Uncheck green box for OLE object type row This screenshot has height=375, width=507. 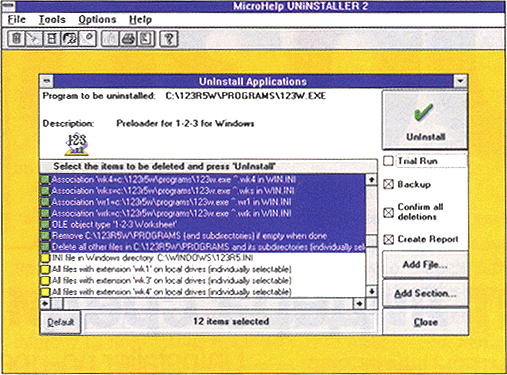tap(45, 225)
